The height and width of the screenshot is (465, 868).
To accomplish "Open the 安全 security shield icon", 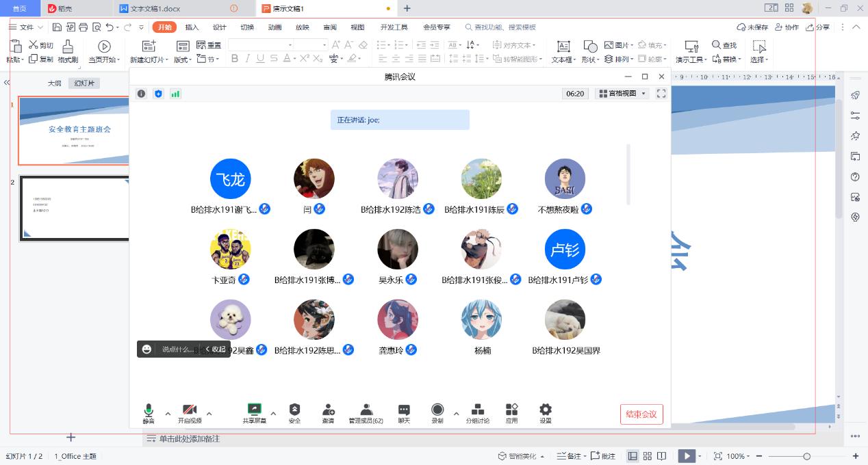I will (x=294, y=410).
